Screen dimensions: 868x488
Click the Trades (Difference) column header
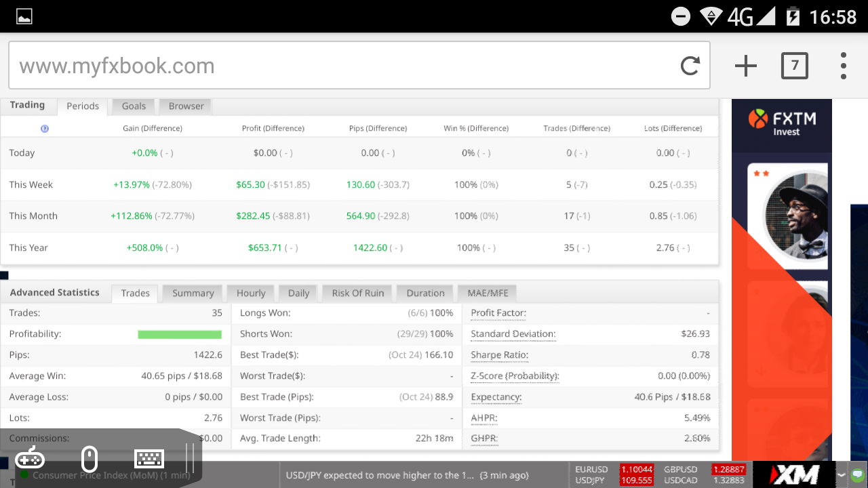click(577, 128)
